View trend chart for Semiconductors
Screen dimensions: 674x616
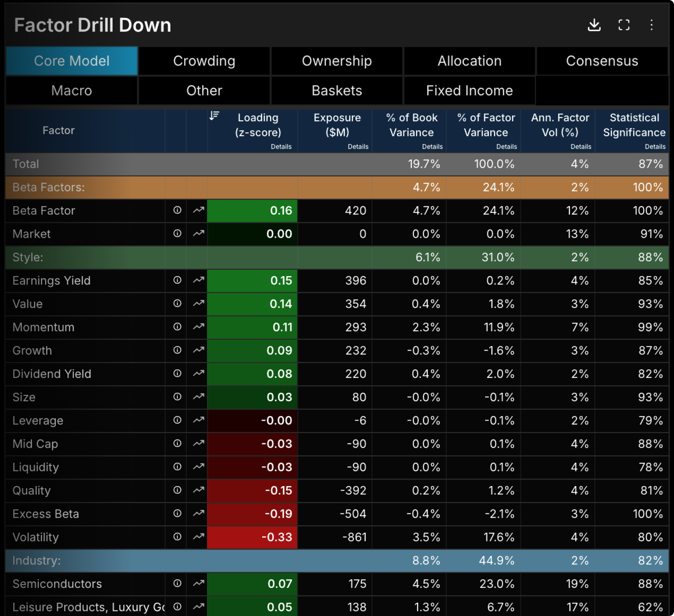point(198,583)
